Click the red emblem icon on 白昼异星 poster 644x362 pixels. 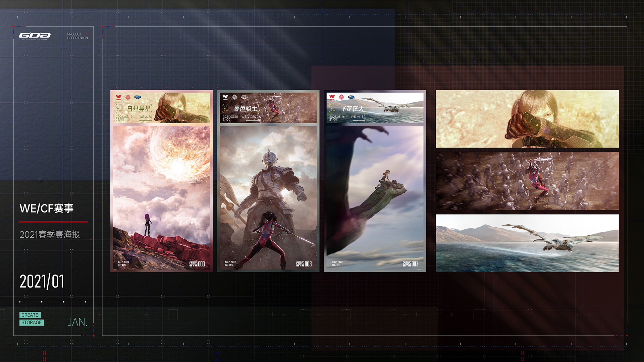(x=128, y=97)
